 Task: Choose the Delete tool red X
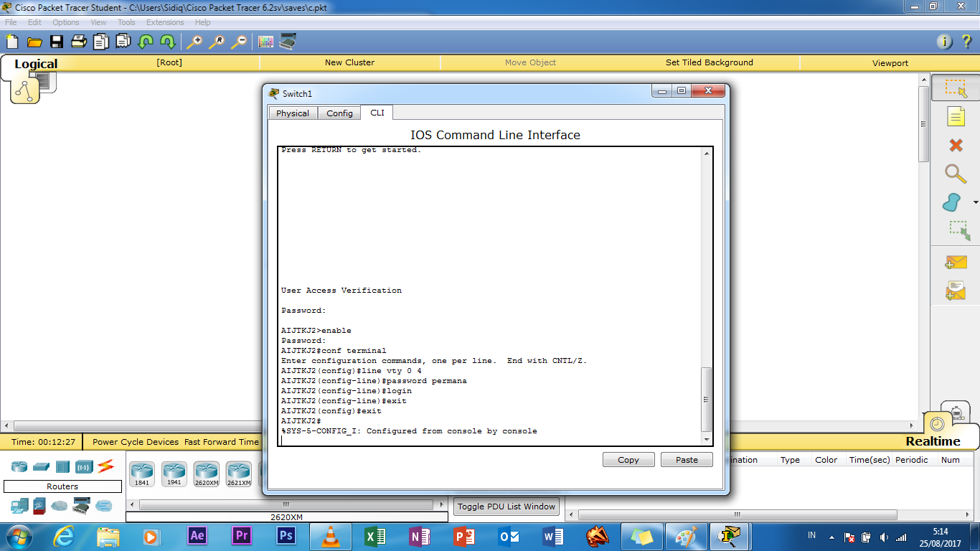[956, 146]
